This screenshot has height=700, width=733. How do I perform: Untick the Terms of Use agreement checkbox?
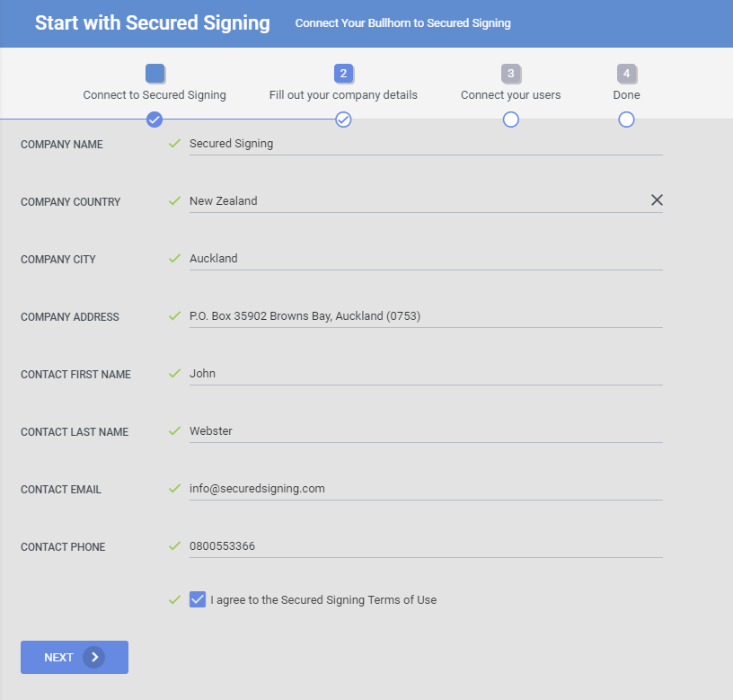click(198, 599)
